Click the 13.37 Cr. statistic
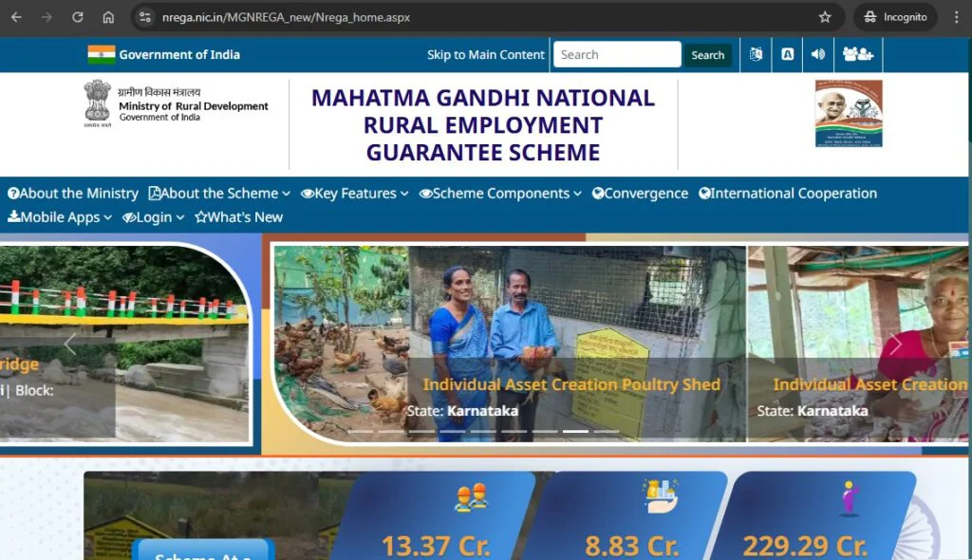Viewport: 972px width, 560px height. click(436, 547)
